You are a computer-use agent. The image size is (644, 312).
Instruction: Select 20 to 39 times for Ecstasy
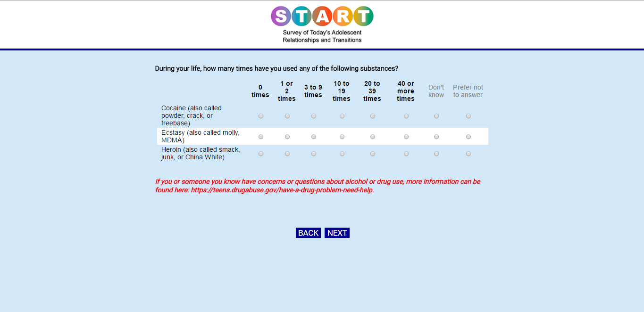[x=373, y=137]
